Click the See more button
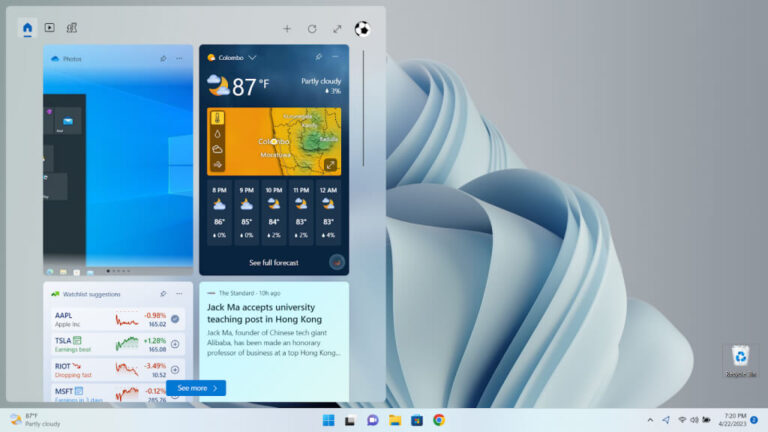This screenshot has width=768, height=432. point(196,388)
